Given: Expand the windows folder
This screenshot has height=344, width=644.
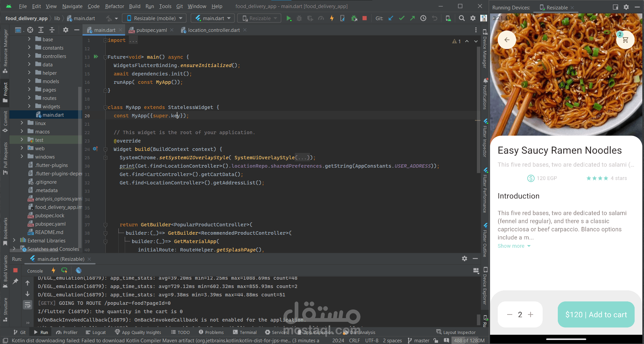Looking at the screenshot, I should [x=22, y=157].
